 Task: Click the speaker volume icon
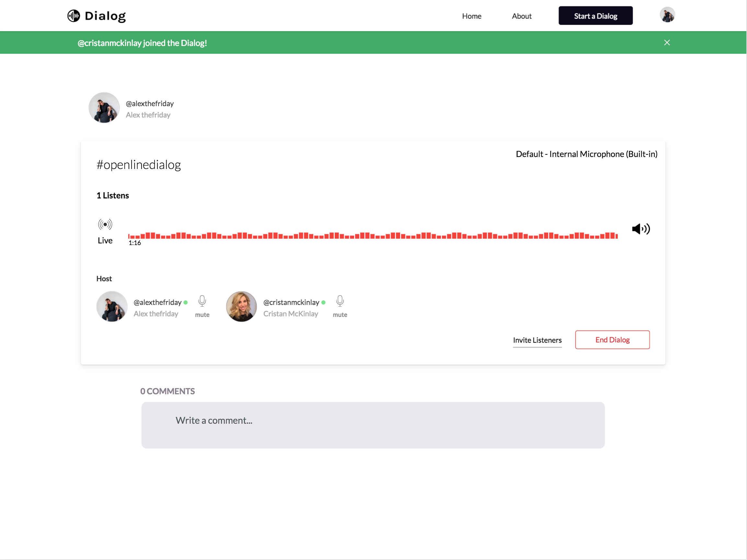coord(641,229)
